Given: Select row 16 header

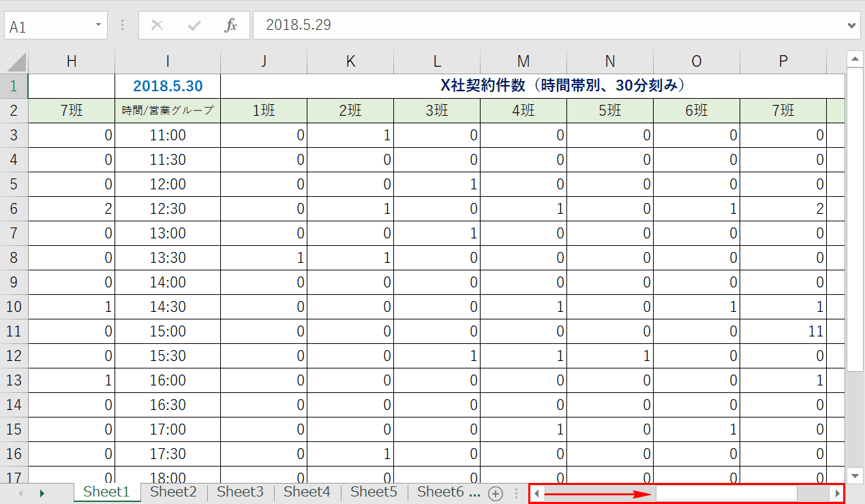Looking at the screenshot, I should pyautogui.click(x=14, y=454).
